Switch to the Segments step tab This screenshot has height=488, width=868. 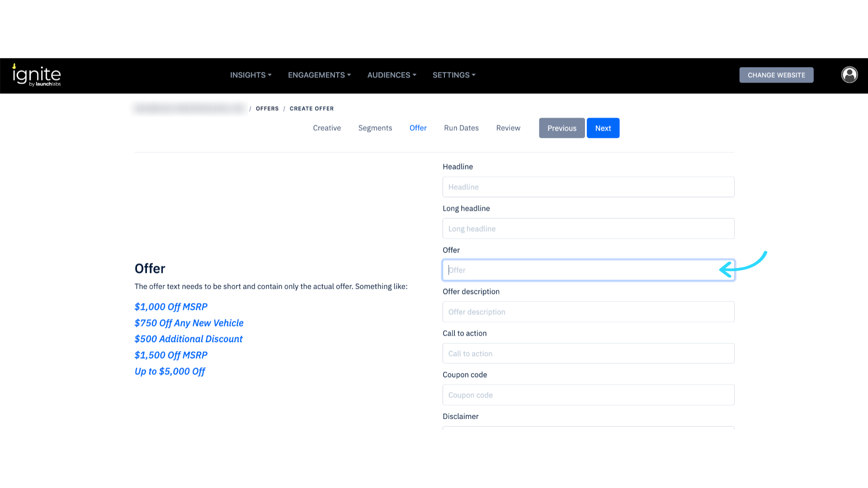tap(375, 128)
